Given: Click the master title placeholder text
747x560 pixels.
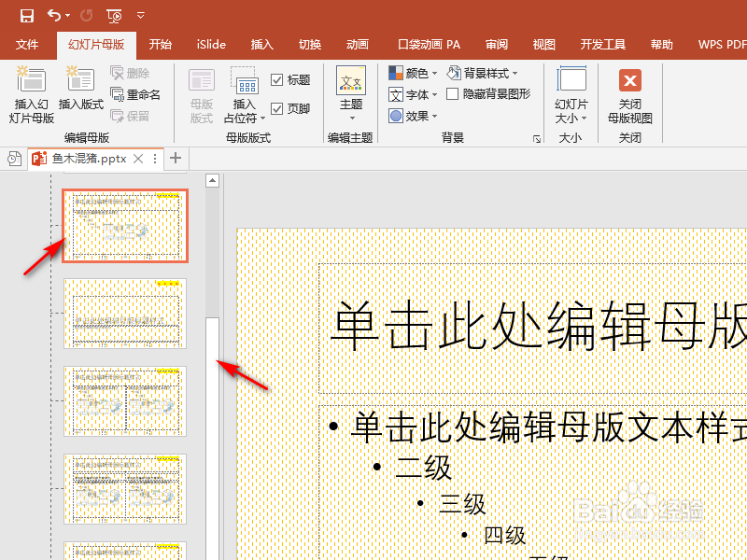Looking at the screenshot, I should pos(539,328).
